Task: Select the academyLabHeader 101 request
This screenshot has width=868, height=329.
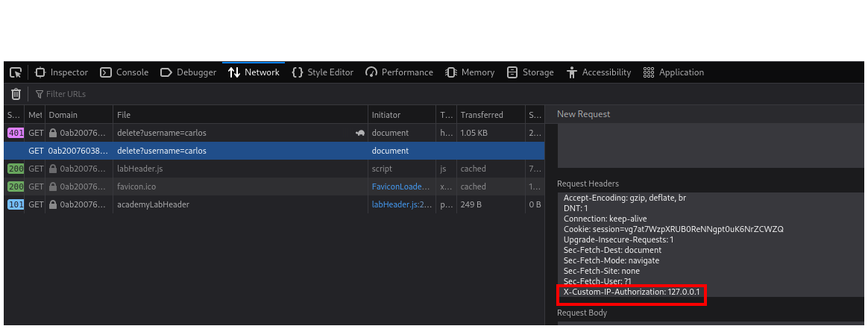Action: coord(153,204)
